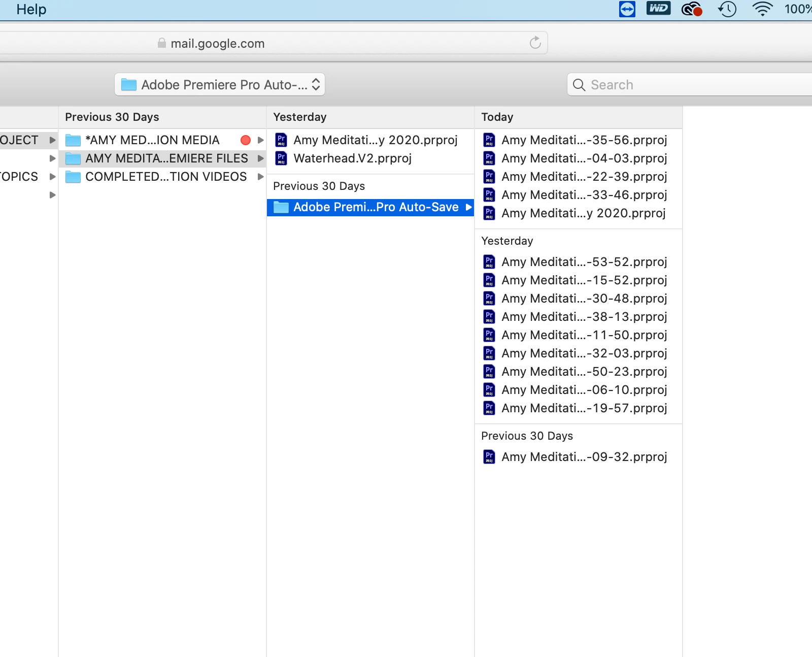
Task: Click the icon of Amy Meditati...-35-56.prproj
Action: [489, 140]
